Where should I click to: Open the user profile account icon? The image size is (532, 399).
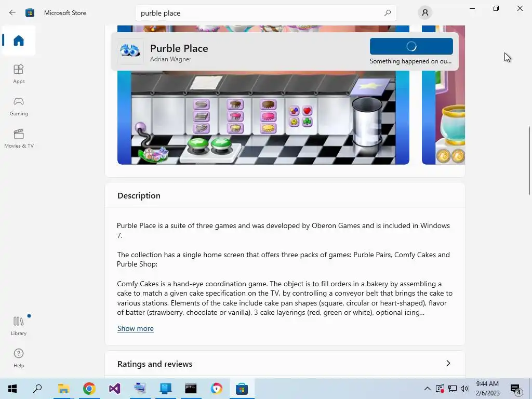[x=425, y=13]
